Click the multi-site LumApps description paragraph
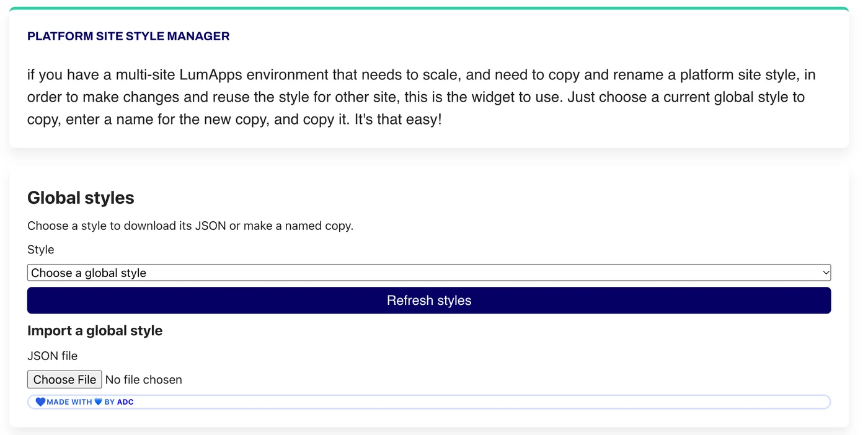 point(422,97)
